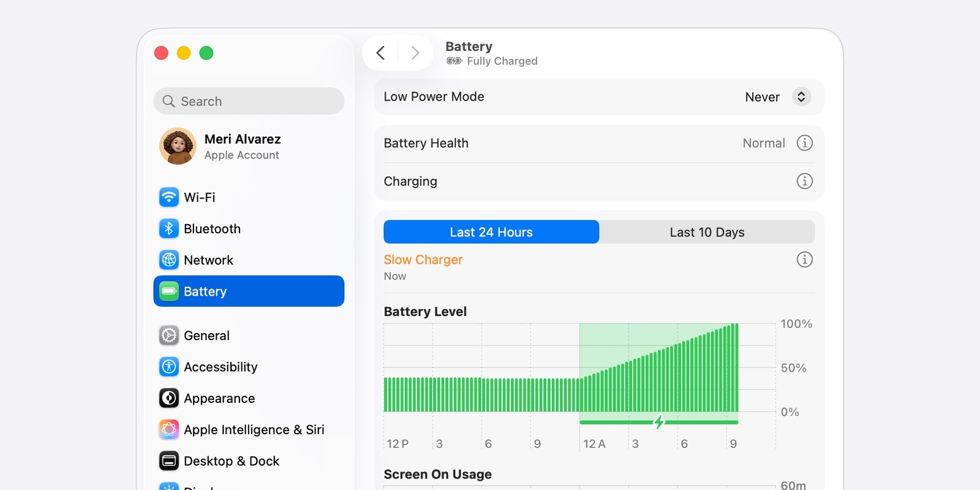
Task: Open Accessibility settings icon
Action: [x=169, y=367]
